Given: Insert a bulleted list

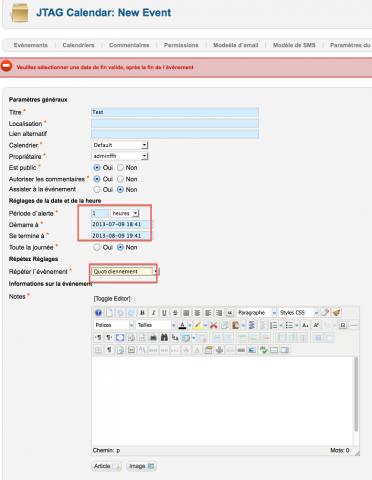Looking at the screenshot, I should click(x=289, y=325).
